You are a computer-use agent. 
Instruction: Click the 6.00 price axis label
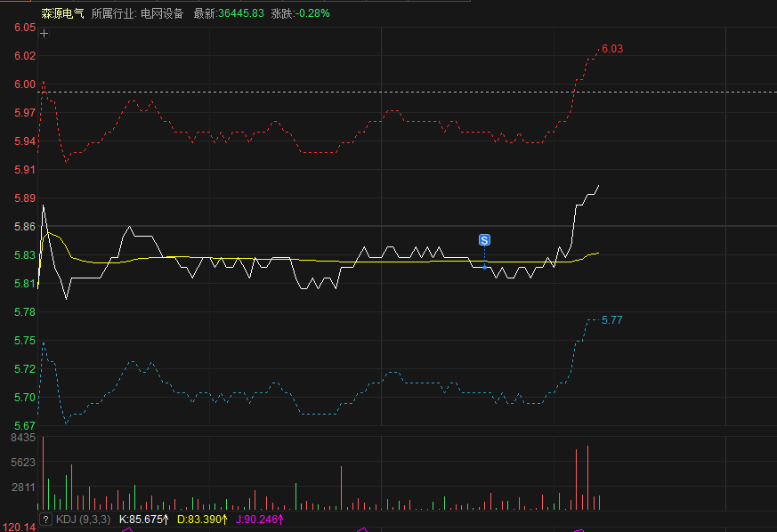click(25, 85)
